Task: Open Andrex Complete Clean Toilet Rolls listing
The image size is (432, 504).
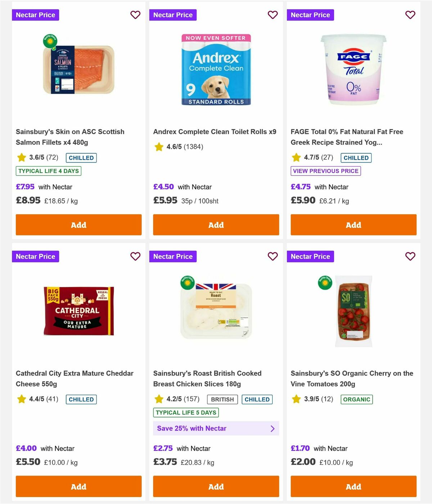Action: point(215,132)
